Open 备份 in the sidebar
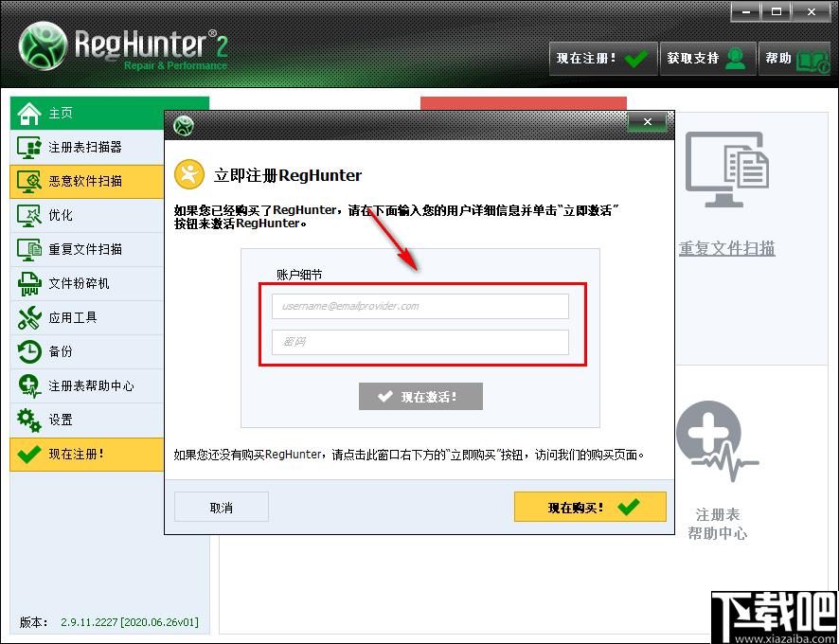The height and width of the screenshot is (644, 839). (87, 351)
